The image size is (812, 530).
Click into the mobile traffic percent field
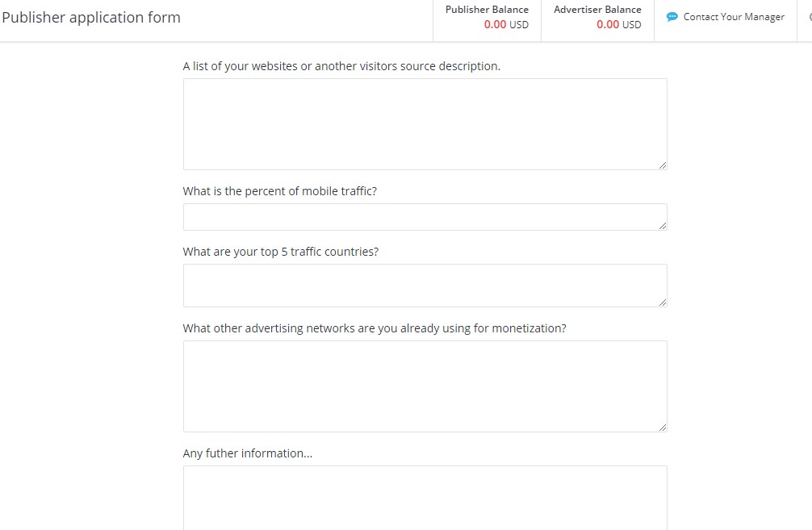[425, 217]
